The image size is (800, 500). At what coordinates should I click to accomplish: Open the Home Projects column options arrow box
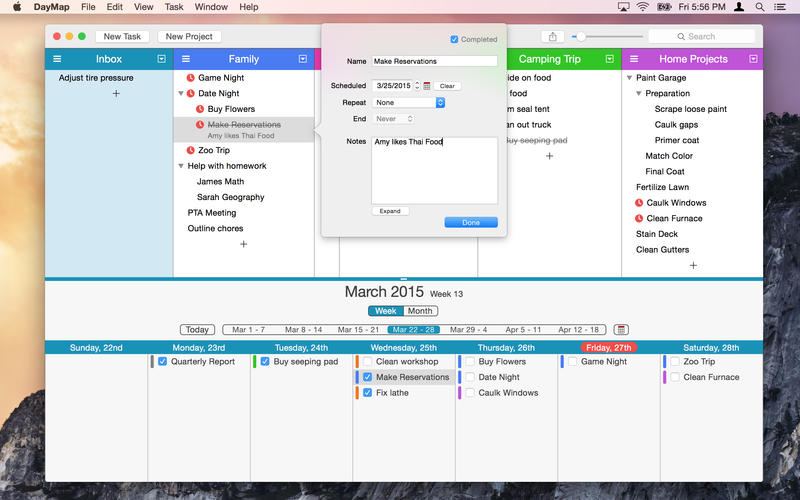(753, 59)
